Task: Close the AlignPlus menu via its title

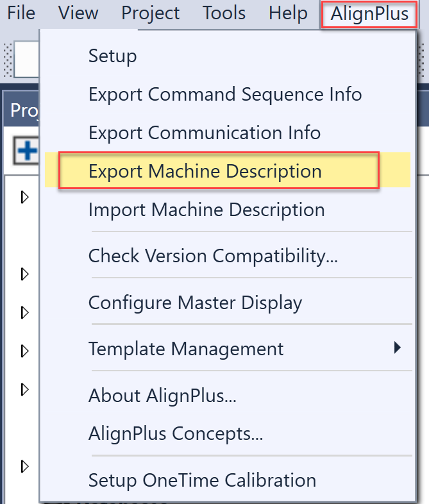Action: pos(369,14)
